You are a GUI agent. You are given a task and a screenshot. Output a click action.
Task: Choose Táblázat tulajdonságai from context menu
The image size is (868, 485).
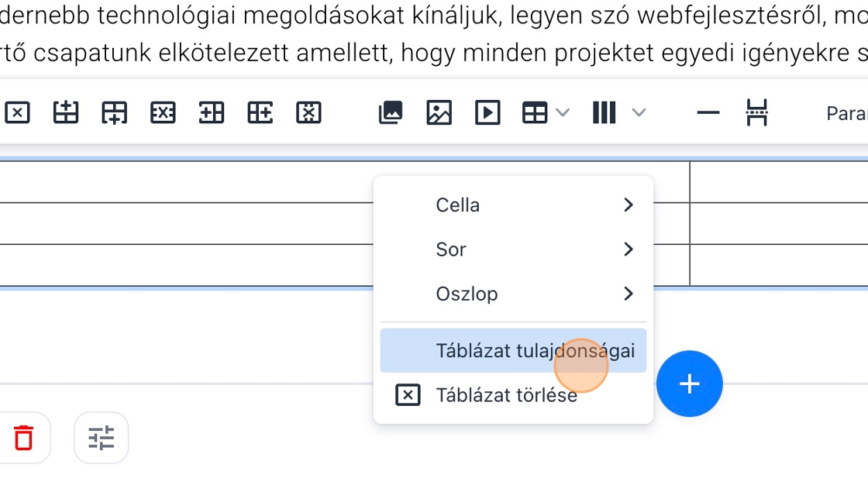pyautogui.click(x=513, y=351)
